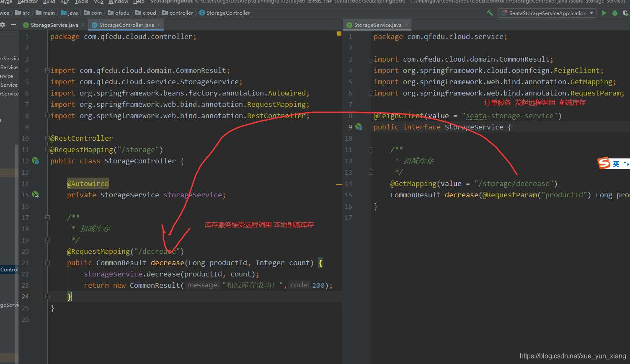Open the Build menu

[x=49, y=2]
